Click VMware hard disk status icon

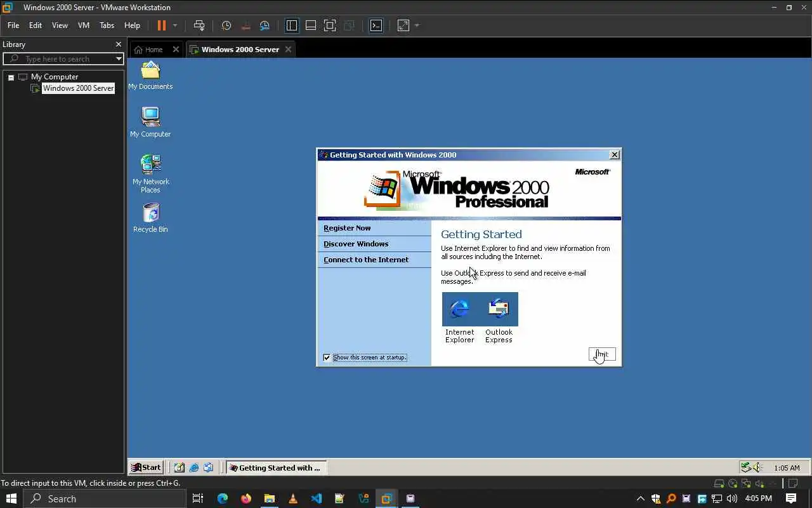[x=719, y=484]
